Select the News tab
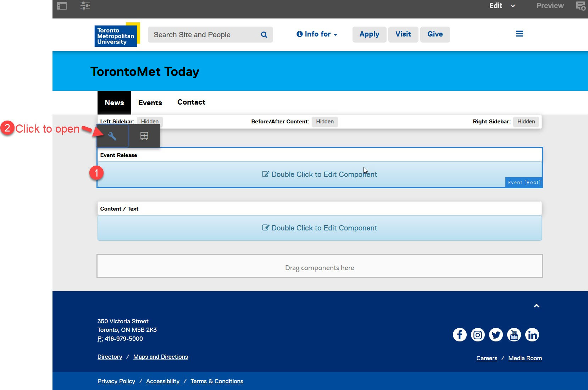 tap(114, 103)
